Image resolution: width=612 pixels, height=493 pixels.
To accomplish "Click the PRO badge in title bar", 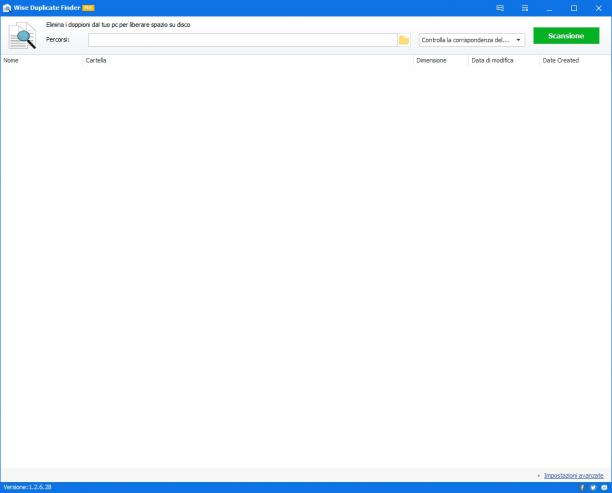I will 89,8.
